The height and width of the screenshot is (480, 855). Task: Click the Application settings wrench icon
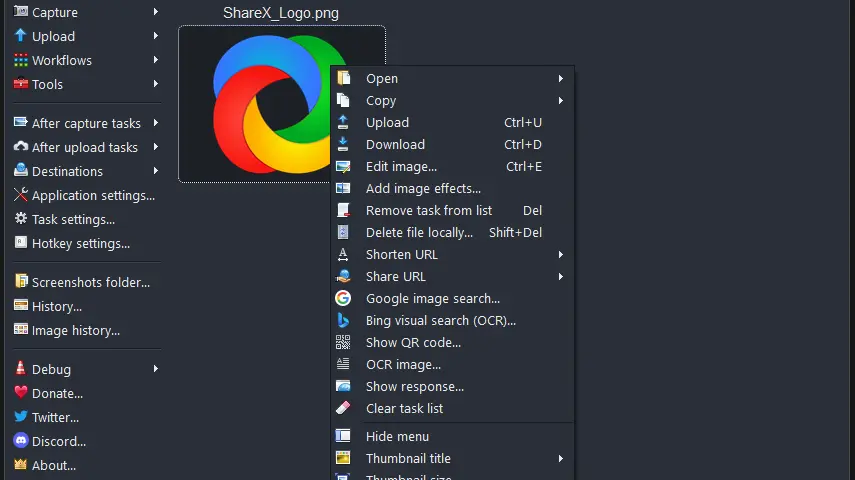tap(21, 194)
